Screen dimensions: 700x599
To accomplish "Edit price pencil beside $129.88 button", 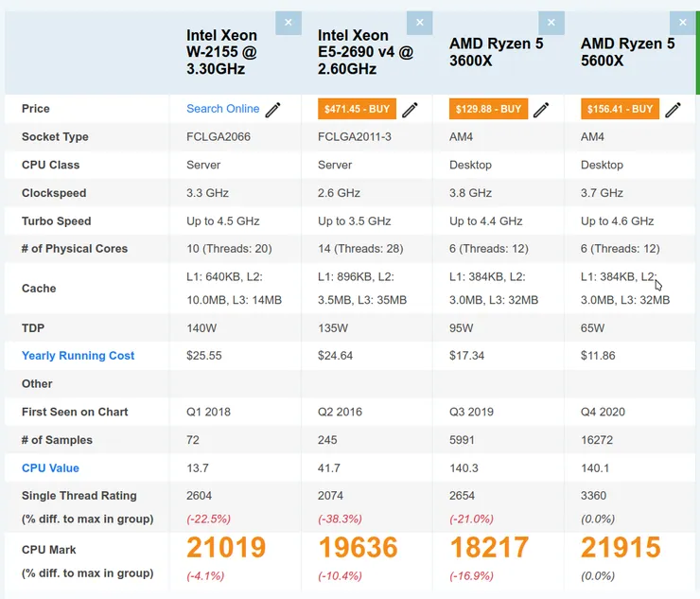I will point(541,110).
